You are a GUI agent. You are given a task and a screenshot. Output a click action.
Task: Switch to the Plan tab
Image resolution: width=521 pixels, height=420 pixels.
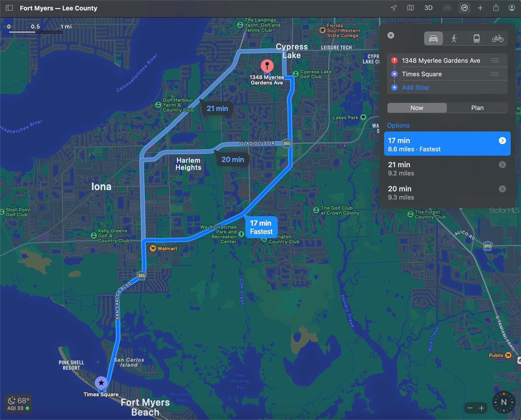477,108
